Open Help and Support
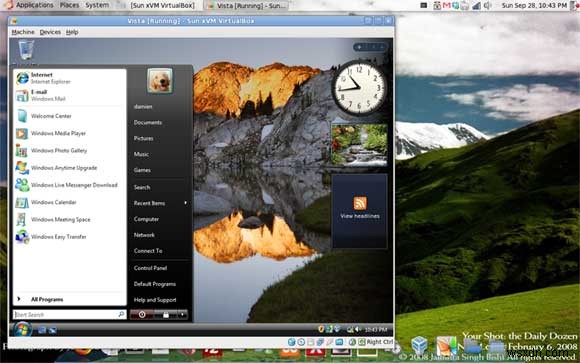The image size is (580, 363). click(155, 300)
